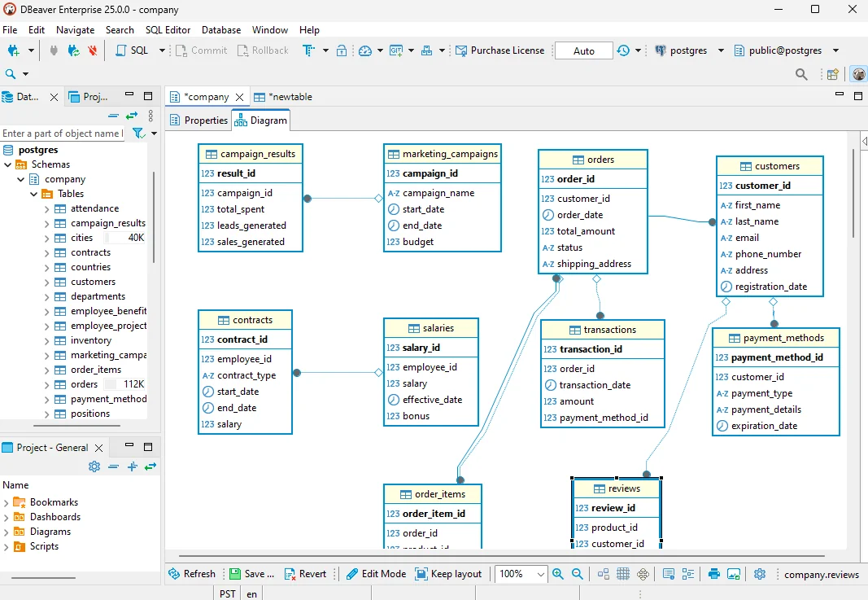Image resolution: width=868 pixels, height=600 pixels.
Task: Expand the Bookmarks folder
Action: point(6,502)
